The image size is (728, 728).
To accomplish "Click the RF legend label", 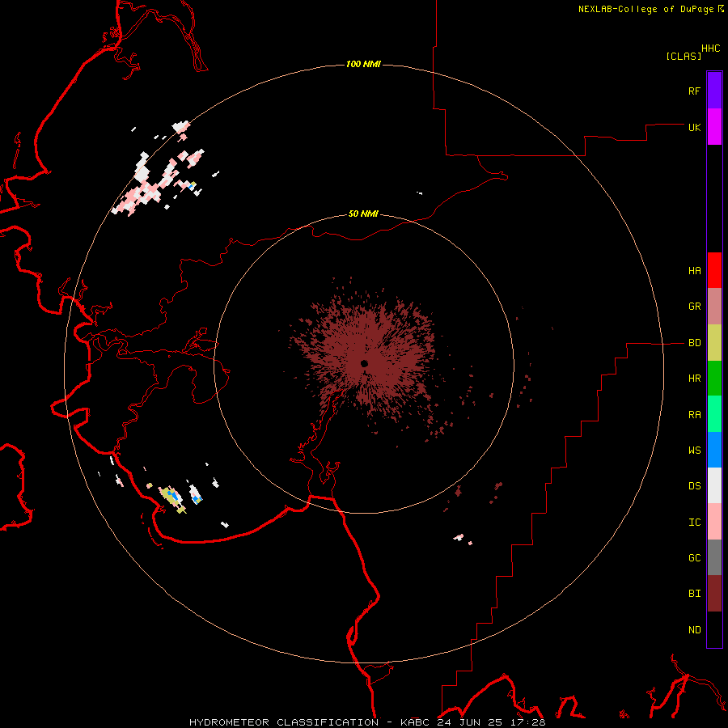I will [694, 91].
